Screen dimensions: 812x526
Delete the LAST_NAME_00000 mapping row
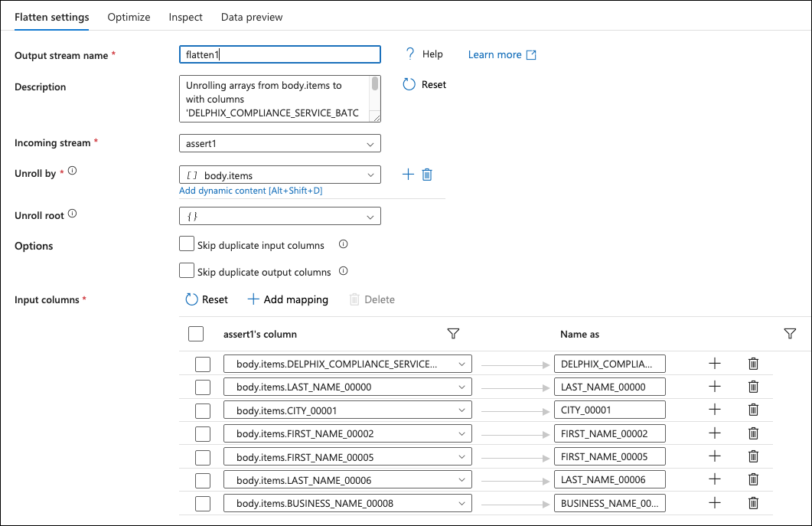tap(753, 387)
